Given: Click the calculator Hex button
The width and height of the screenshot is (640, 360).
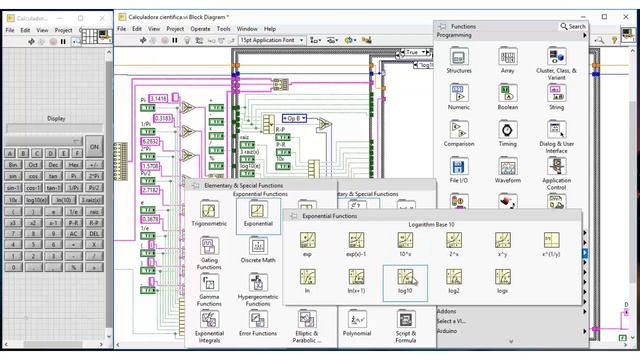Looking at the screenshot, I should coord(73,165).
